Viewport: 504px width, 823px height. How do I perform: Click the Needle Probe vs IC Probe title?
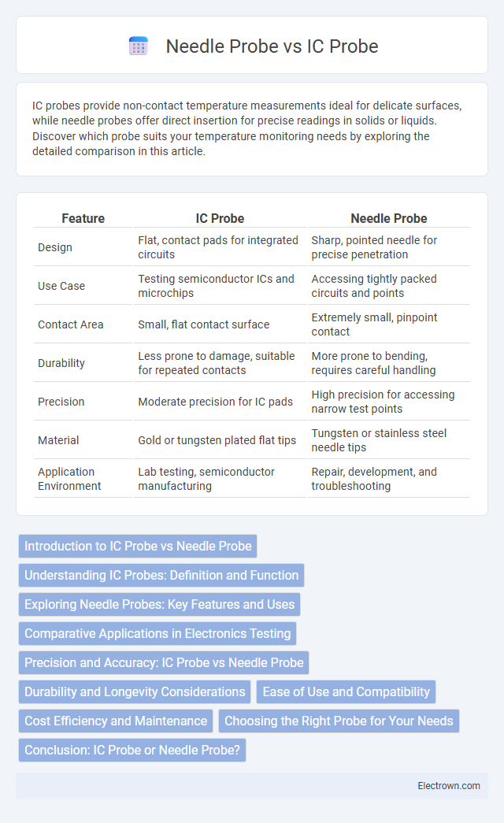[x=272, y=46]
